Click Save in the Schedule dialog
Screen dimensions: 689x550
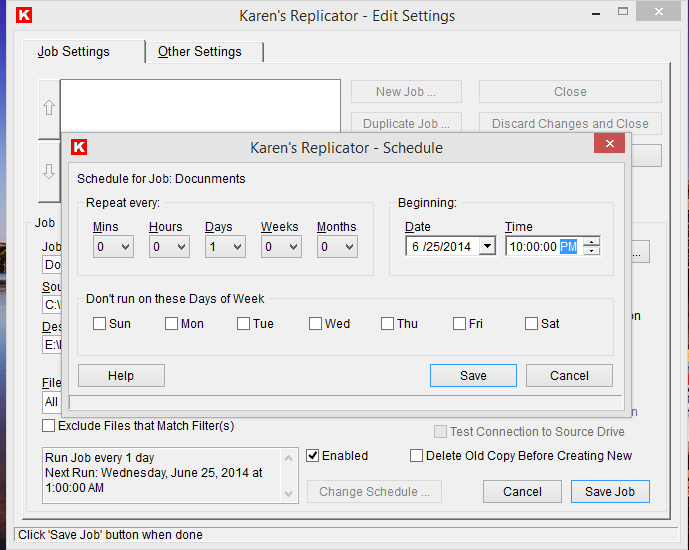click(473, 376)
